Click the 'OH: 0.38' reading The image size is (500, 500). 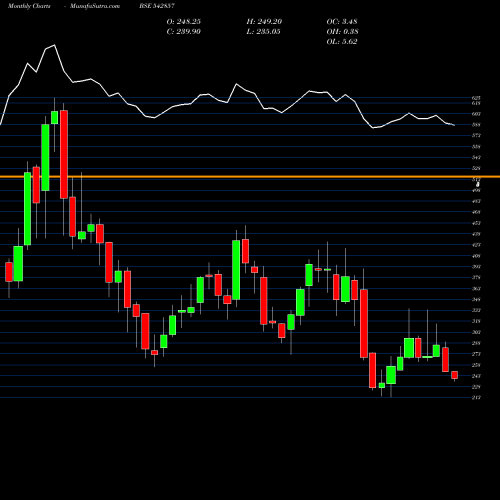click(342, 32)
